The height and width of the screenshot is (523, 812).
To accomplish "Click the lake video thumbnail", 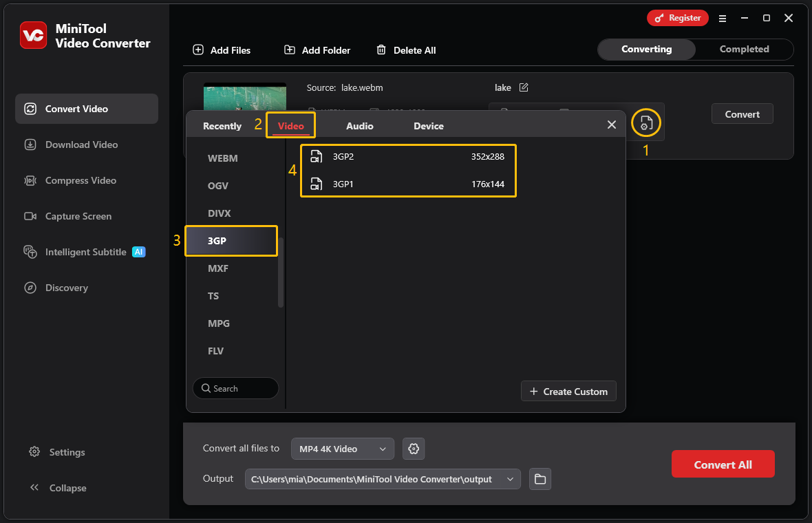I will tap(245, 97).
